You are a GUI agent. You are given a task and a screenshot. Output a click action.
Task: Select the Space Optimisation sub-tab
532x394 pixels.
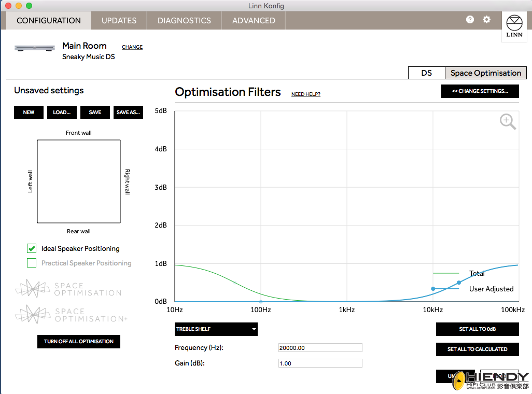(x=485, y=73)
